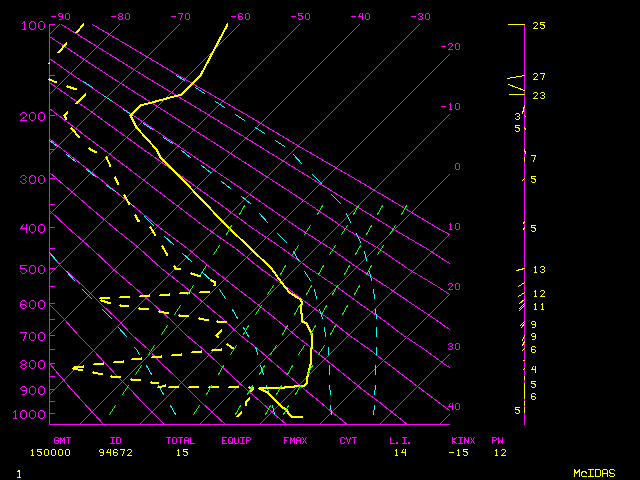Screen dimensions: 640x480
Task: Click the CVT parameter label
Action: [x=348, y=440]
